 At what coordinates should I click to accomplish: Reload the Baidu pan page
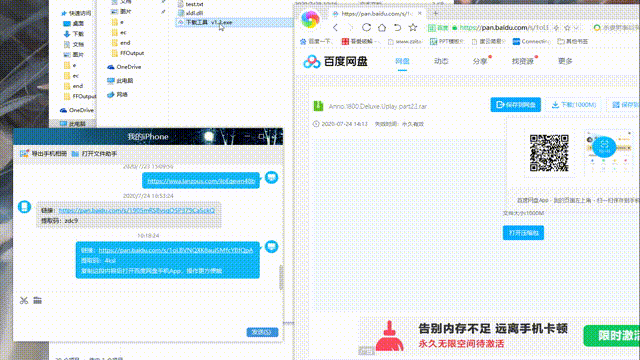[x=366, y=27]
